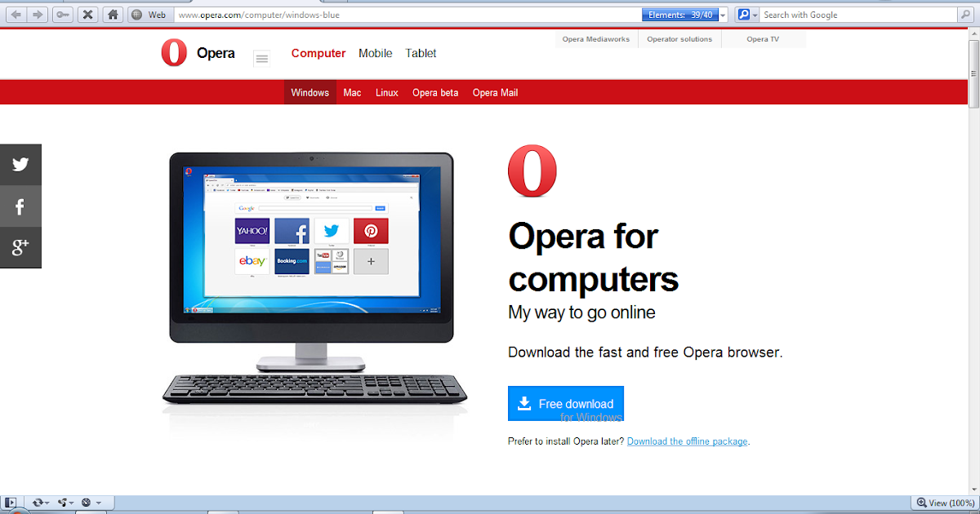Click the small Opera logo in site header
This screenshot has height=514, width=980.
coord(174,53)
